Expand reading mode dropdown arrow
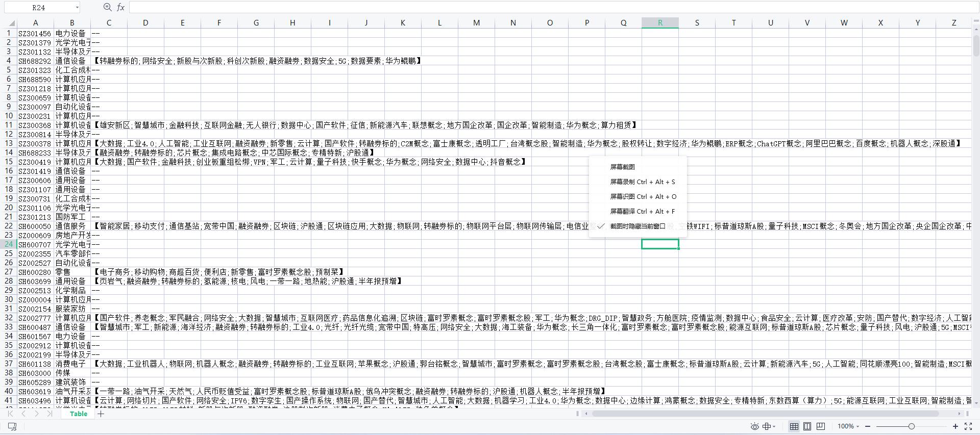The image size is (980, 435). pos(774,427)
